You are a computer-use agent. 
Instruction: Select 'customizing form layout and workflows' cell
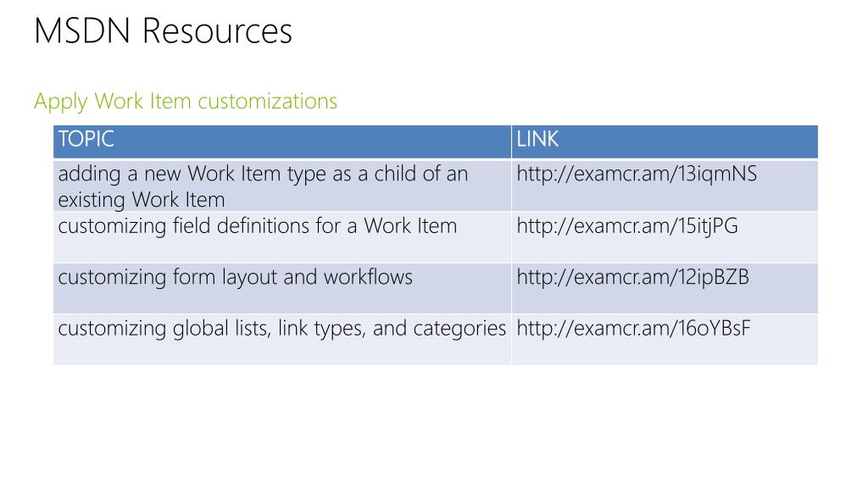point(282,288)
